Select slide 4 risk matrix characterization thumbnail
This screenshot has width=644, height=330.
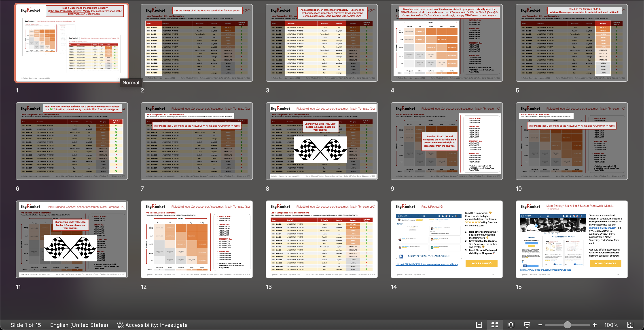pos(447,43)
